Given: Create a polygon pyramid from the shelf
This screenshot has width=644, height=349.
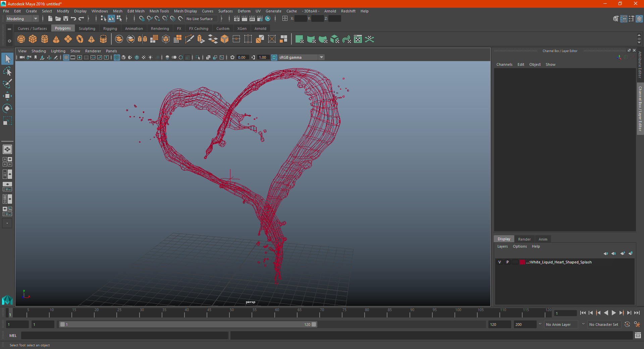Looking at the screenshot, I should tap(92, 39).
